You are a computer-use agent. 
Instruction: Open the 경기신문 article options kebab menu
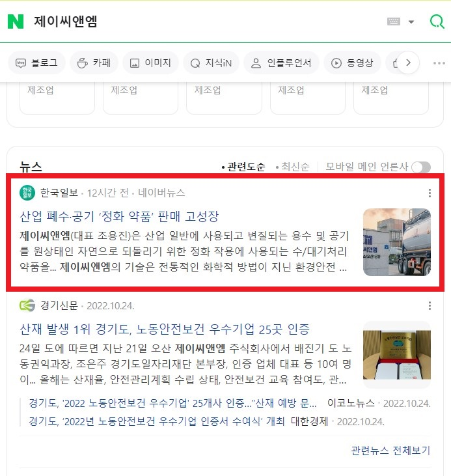[x=430, y=305]
